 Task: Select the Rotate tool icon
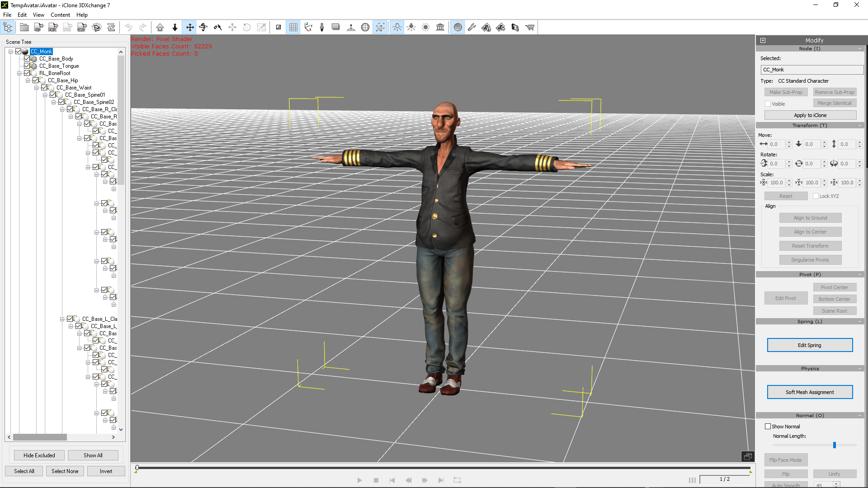tap(203, 28)
